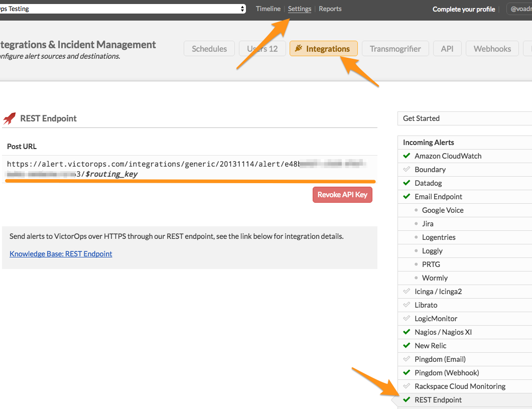Open Jira sub-item
532x409 pixels.
pos(465,224)
